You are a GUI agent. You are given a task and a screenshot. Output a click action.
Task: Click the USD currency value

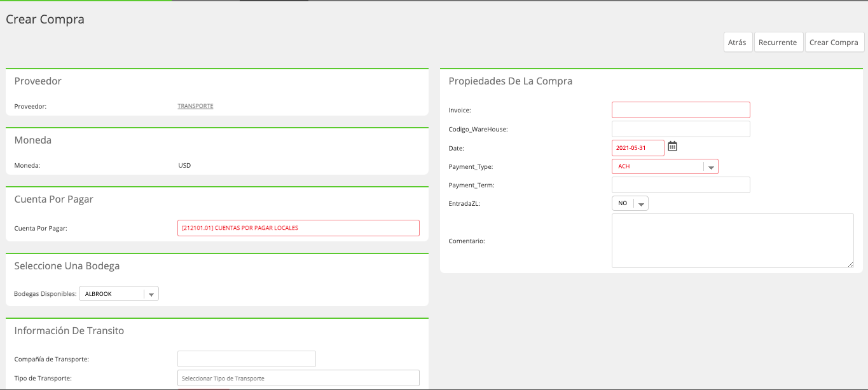(x=184, y=166)
